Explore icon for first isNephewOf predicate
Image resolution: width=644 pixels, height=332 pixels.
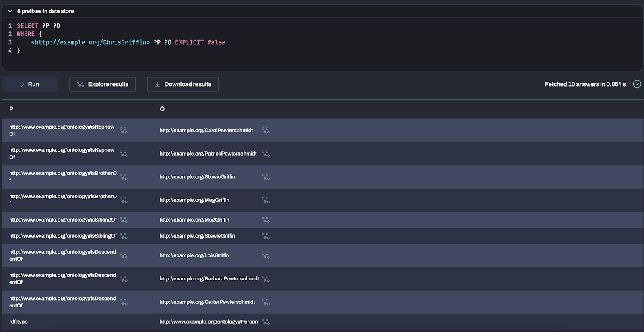pos(124,131)
